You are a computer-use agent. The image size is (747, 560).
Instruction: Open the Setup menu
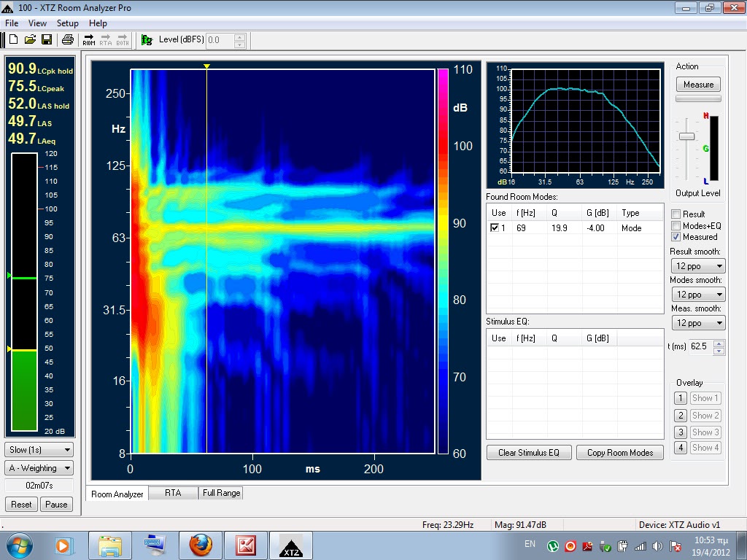pos(67,23)
